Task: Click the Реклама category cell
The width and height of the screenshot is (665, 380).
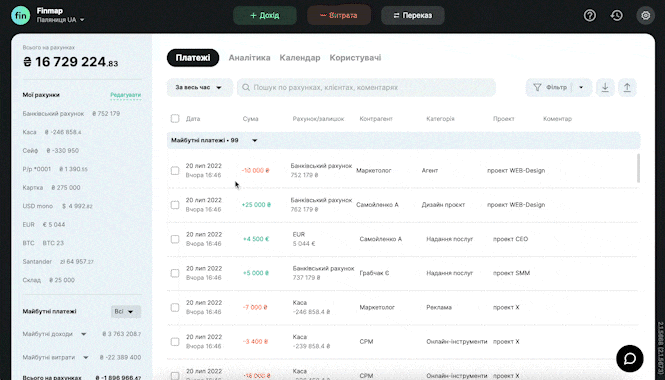Action: point(439,307)
